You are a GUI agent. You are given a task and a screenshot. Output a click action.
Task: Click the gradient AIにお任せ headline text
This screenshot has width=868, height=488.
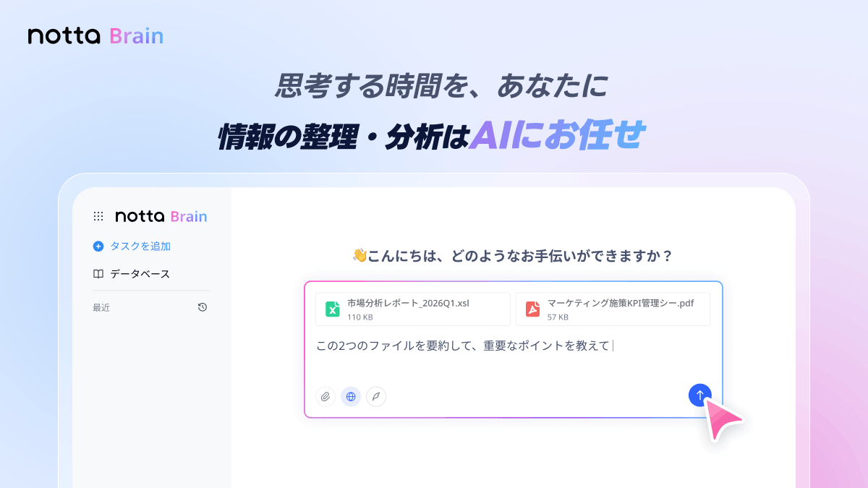pos(556,136)
